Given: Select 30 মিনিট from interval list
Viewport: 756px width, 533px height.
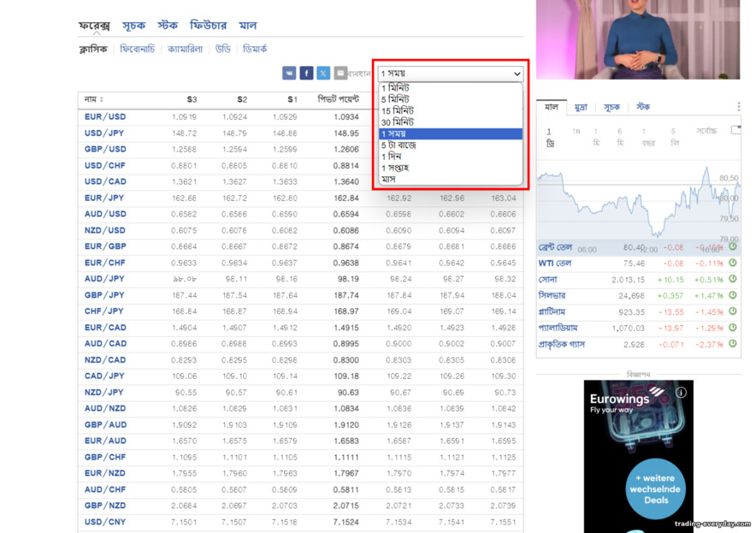Looking at the screenshot, I should coord(451,122).
